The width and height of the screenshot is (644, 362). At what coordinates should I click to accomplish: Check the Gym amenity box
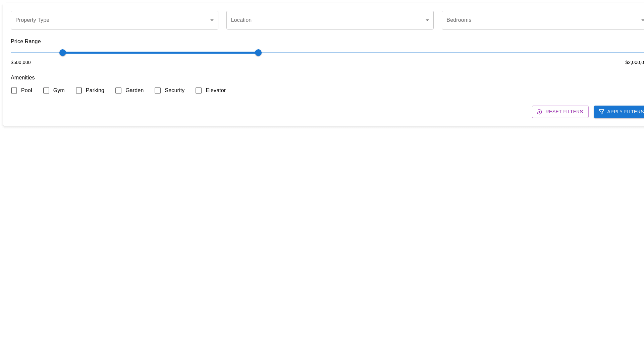tap(46, 90)
